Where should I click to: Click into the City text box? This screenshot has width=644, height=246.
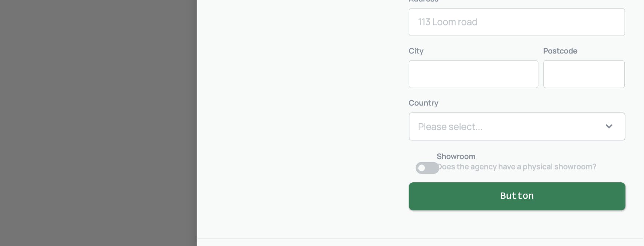point(473,74)
